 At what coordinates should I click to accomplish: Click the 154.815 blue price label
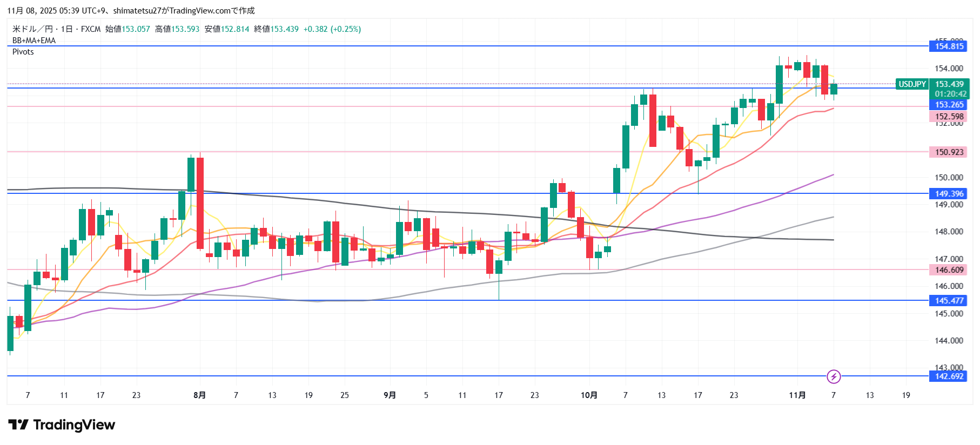click(x=949, y=46)
